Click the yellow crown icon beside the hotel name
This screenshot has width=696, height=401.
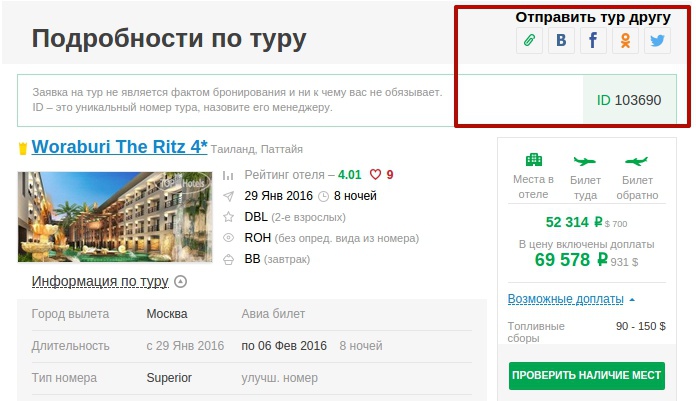pos(23,148)
